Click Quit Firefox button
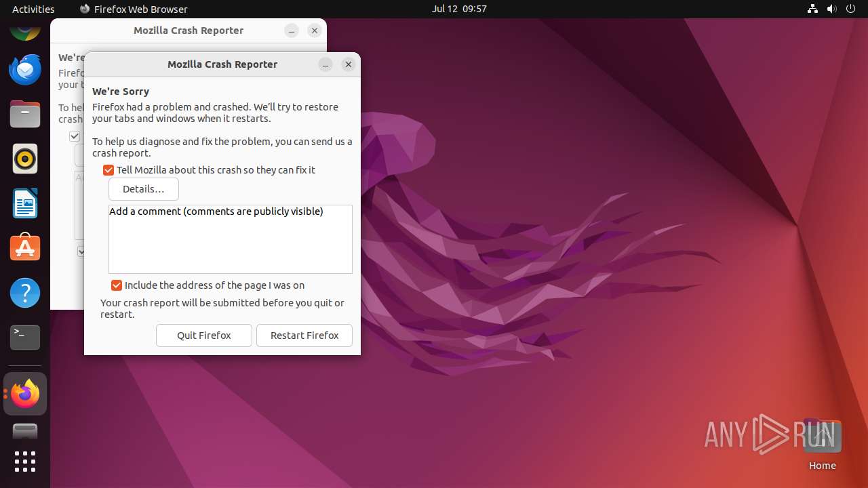The image size is (868, 488). point(204,335)
